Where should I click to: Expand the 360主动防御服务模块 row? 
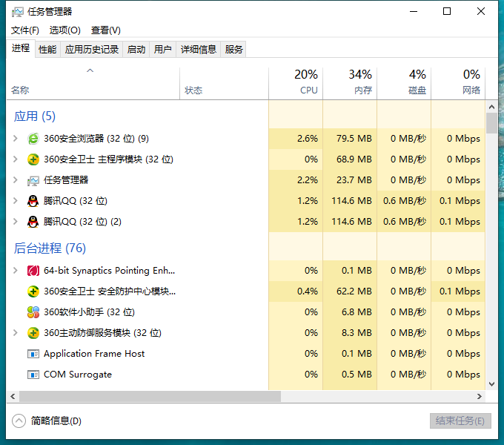pyautogui.click(x=15, y=333)
